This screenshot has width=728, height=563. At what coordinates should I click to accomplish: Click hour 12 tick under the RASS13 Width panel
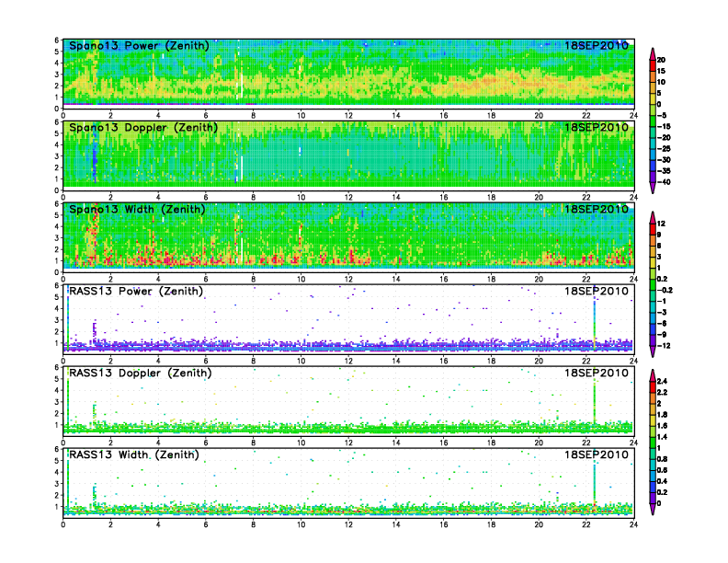pyautogui.click(x=348, y=525)
